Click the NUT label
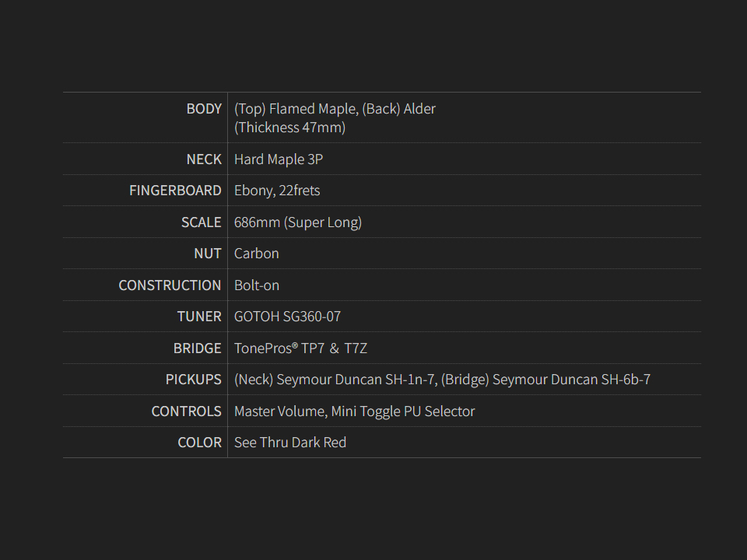Viewport: 747px width, 560px height. coord(208,254)
